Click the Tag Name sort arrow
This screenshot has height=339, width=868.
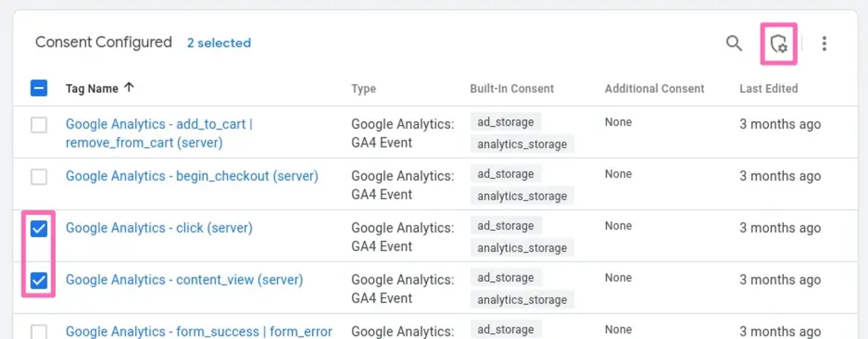point(129,87)
